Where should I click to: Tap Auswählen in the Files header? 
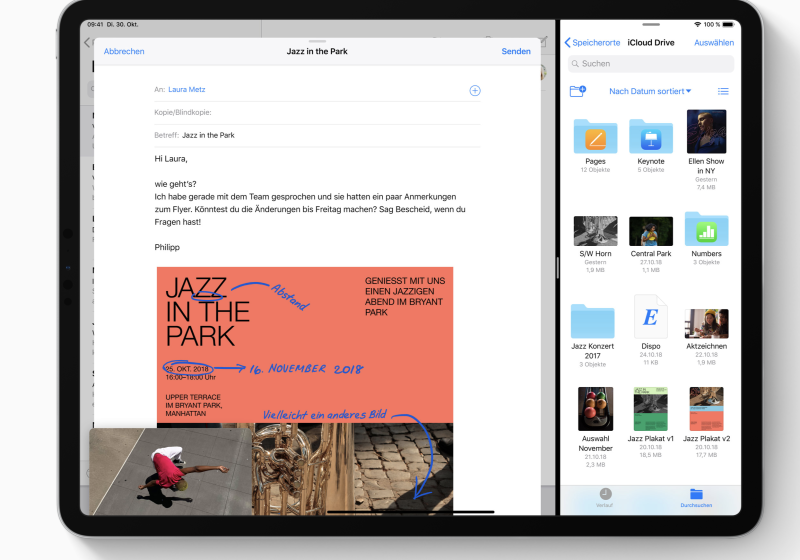coord(714,43)
